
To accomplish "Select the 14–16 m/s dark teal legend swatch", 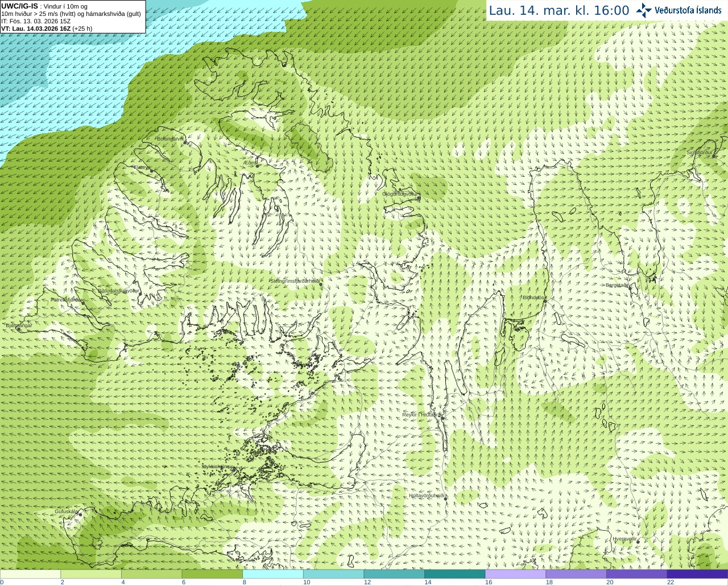I will point(455,574).
